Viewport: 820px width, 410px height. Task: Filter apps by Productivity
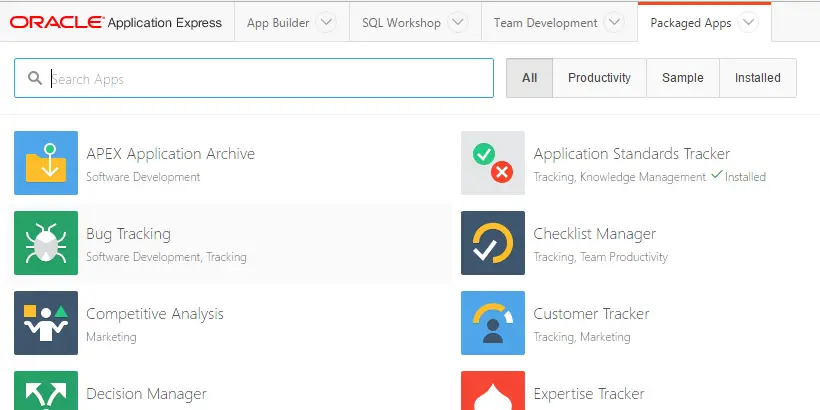click(x=599, y=78)
